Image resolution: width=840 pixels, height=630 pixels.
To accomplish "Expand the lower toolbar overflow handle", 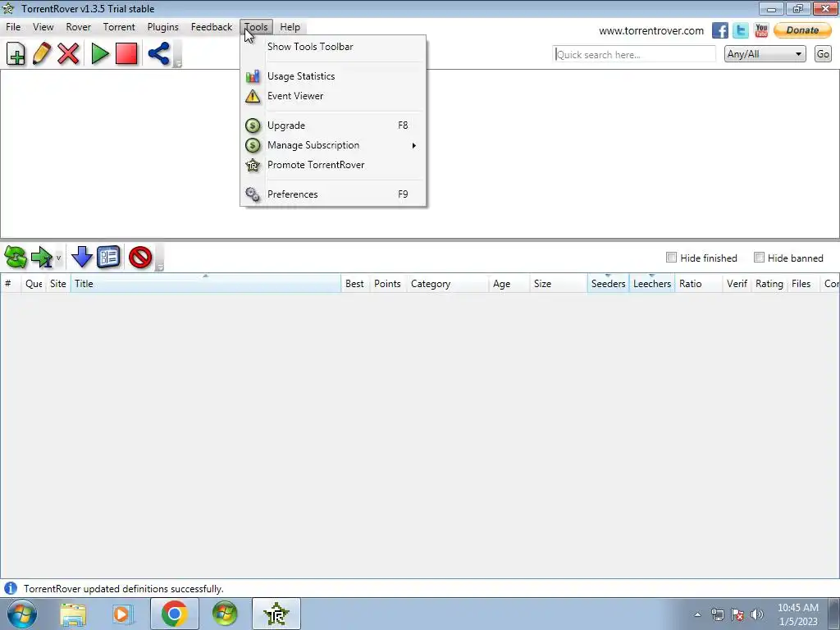I will (x=160, y=258).
